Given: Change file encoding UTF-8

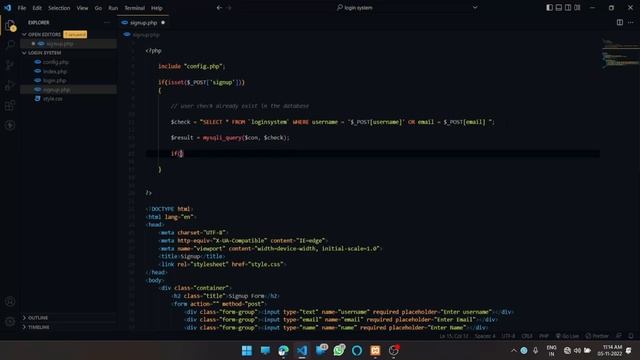Looking at the screenshot, I should [508, 336].
